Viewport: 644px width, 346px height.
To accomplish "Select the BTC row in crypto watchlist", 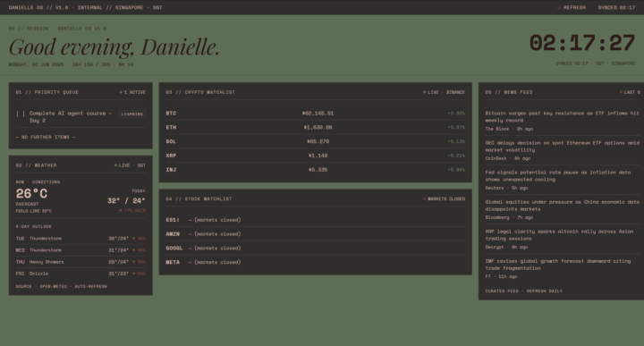I will [316, 114].
